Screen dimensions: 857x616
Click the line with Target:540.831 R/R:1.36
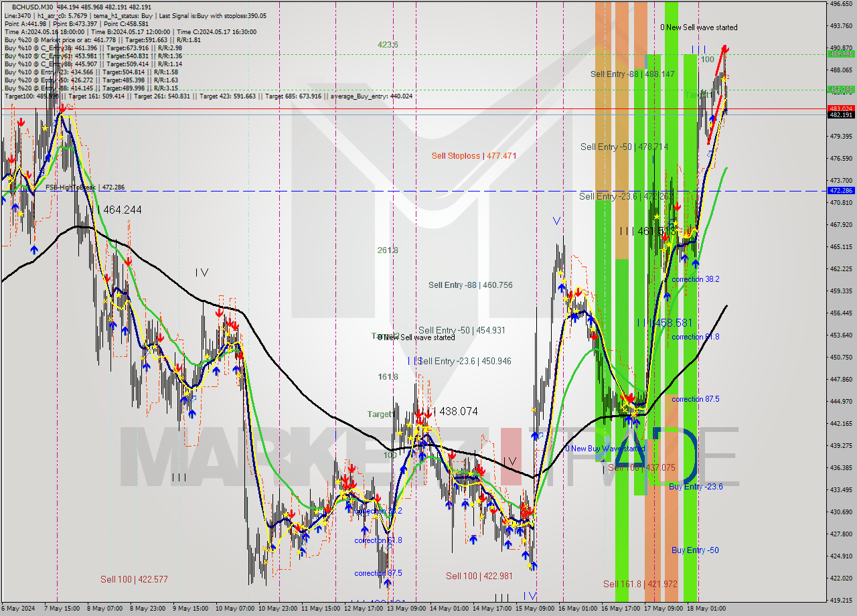click(x=93, y=56)
